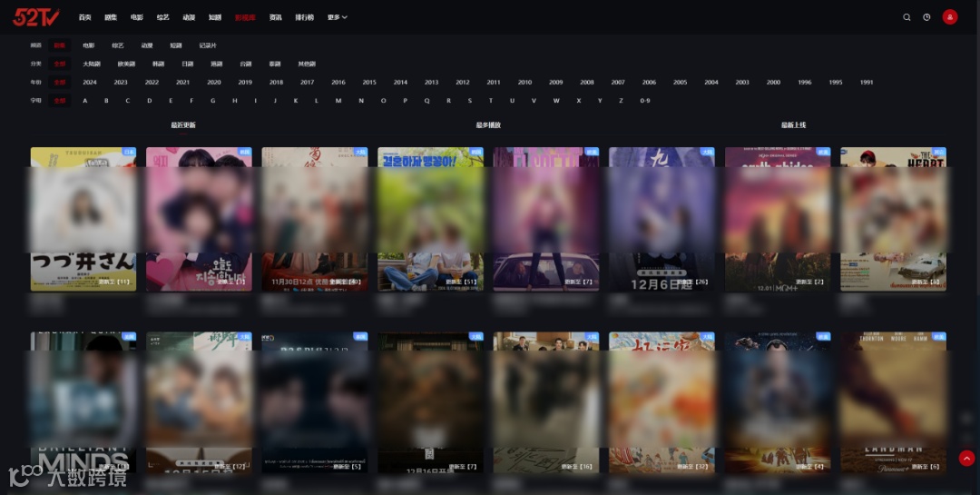Viewport: 980px width, 495px height.
Task: Open the つづ井さん poster card
Action: [83, 219]
